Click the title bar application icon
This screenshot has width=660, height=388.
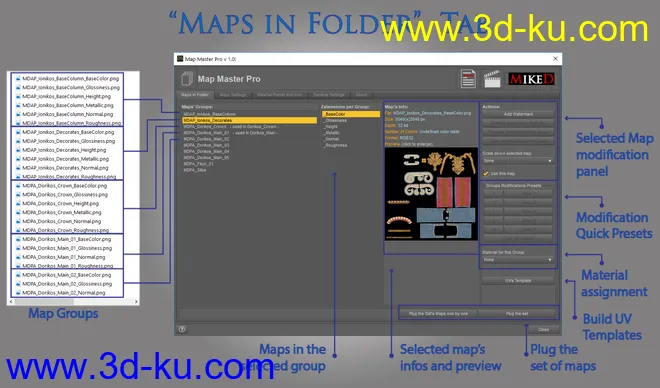(180, 58)
